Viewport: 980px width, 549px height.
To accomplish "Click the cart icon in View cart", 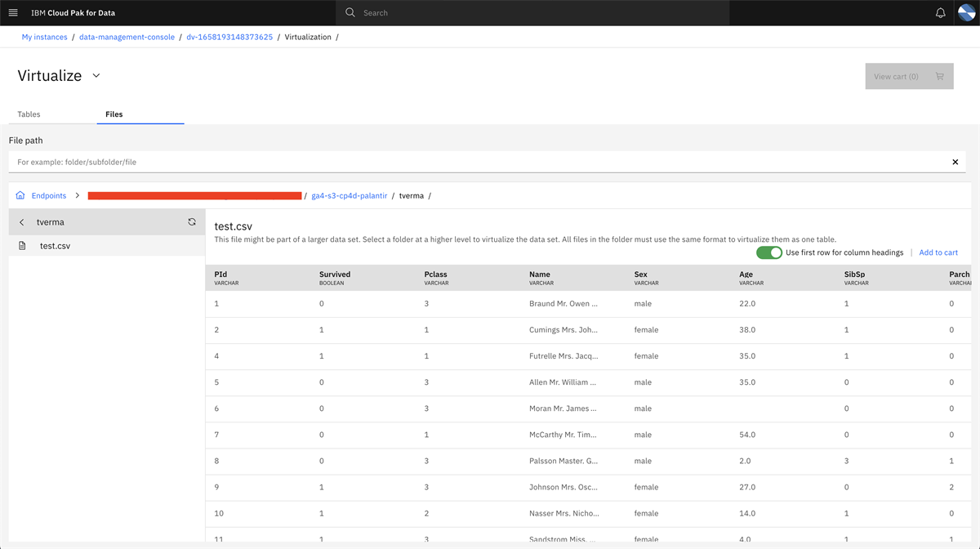I will click(x=939, y=77).
